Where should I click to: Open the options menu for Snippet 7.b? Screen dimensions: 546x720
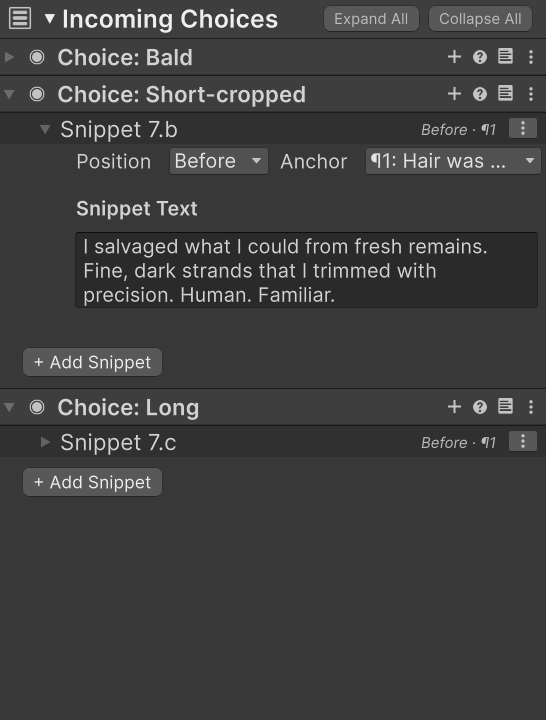(523, 129)
